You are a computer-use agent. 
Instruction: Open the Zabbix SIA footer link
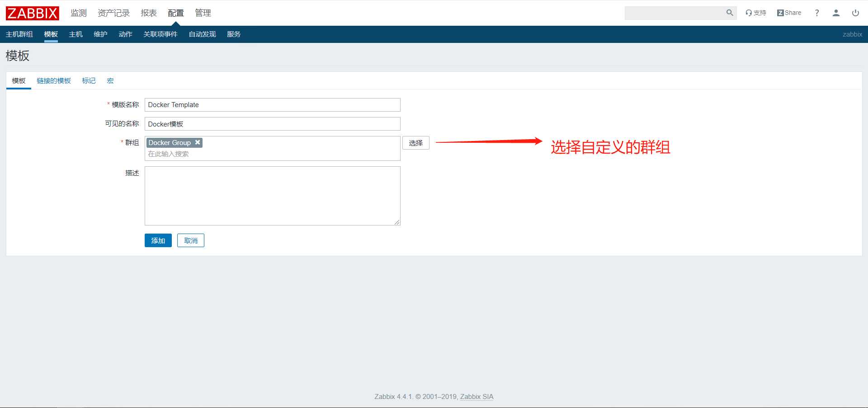click(476, 397)
